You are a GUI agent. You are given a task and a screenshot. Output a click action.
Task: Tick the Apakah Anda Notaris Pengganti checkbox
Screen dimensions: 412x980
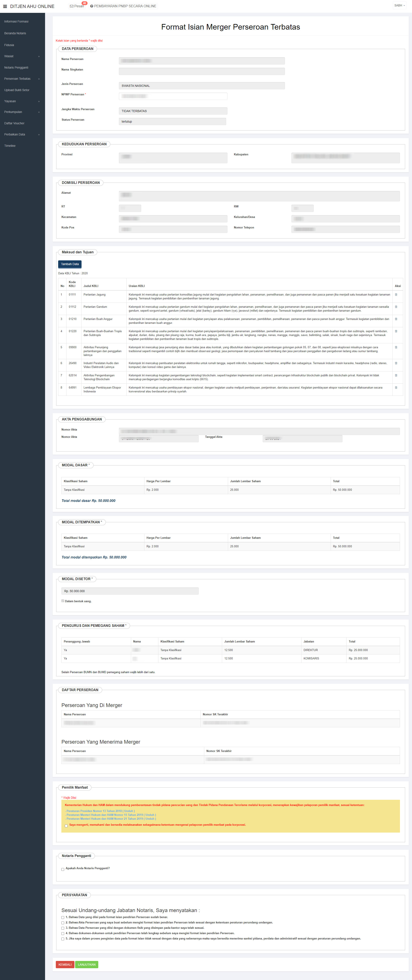click(x=63, y=869)
